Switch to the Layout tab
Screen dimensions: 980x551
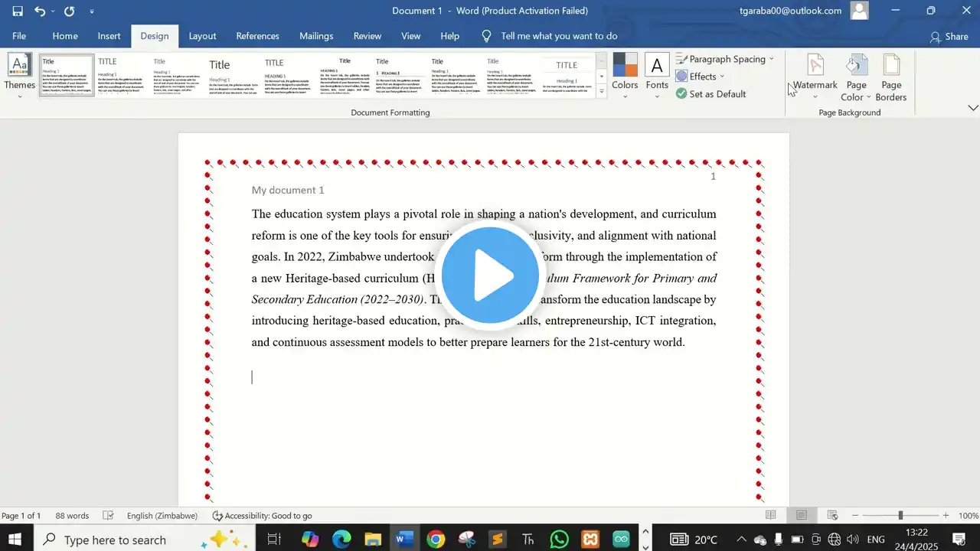202,36
